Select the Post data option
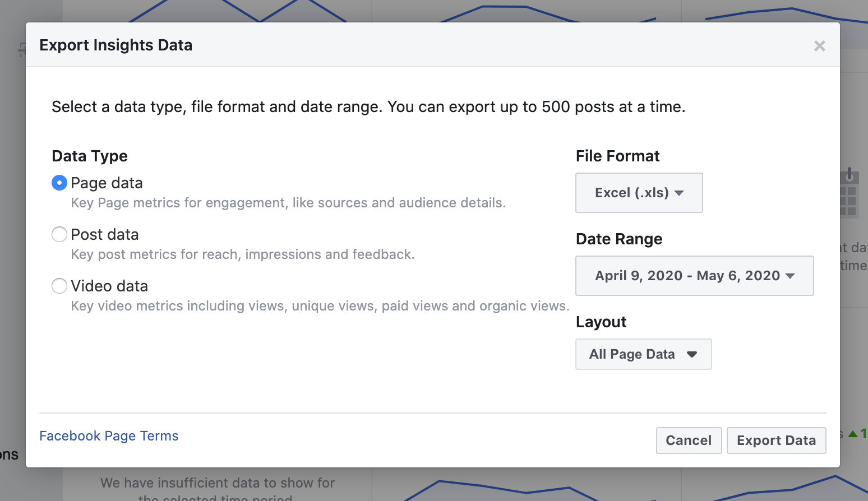This screenshot has width=868, height=501. [x=59, y=234]
